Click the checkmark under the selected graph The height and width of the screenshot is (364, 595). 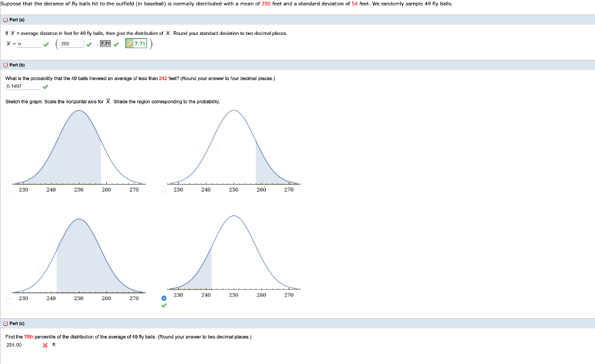163,305
